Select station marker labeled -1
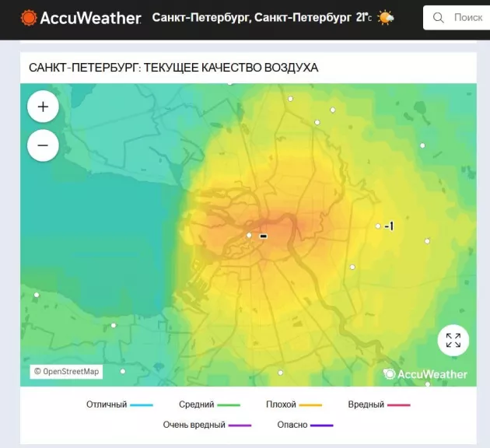490x448 pixels. (378, 226)
